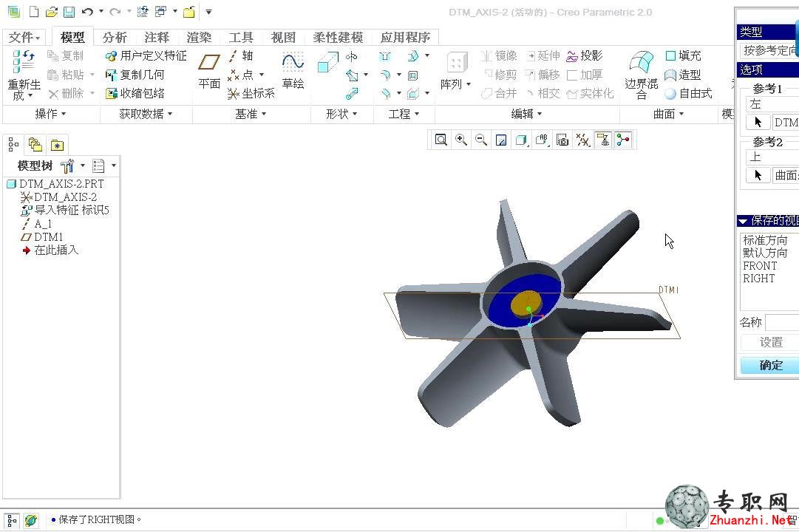This screenshot has width=799, height=532.
Task: Undo the last action
Action: point(87,11)
